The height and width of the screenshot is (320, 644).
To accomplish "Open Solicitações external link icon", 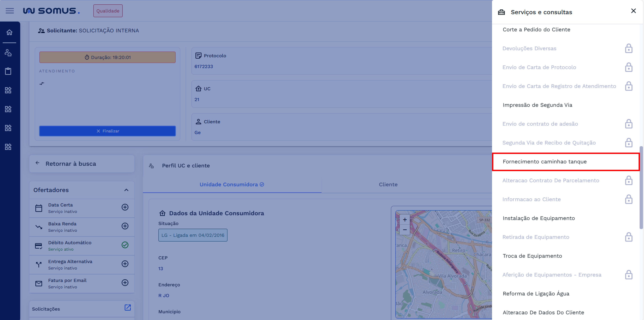I will (x=128, y=308).
